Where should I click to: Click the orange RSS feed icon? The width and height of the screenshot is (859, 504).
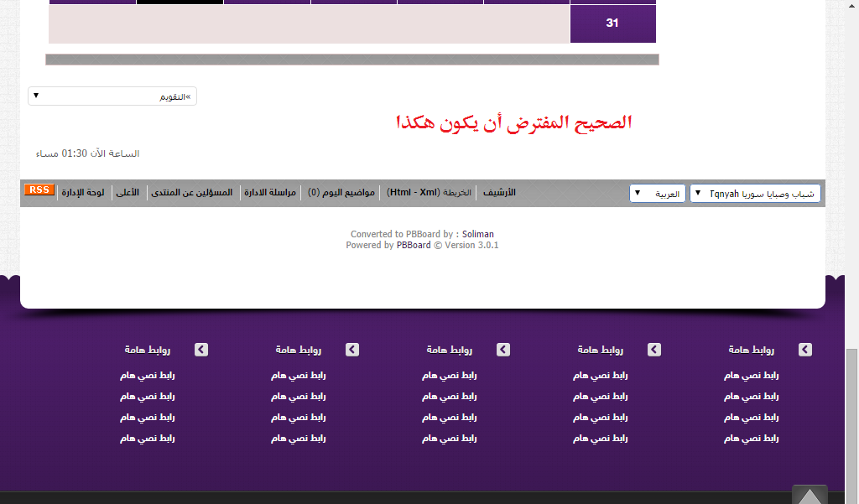click(39, 190)
